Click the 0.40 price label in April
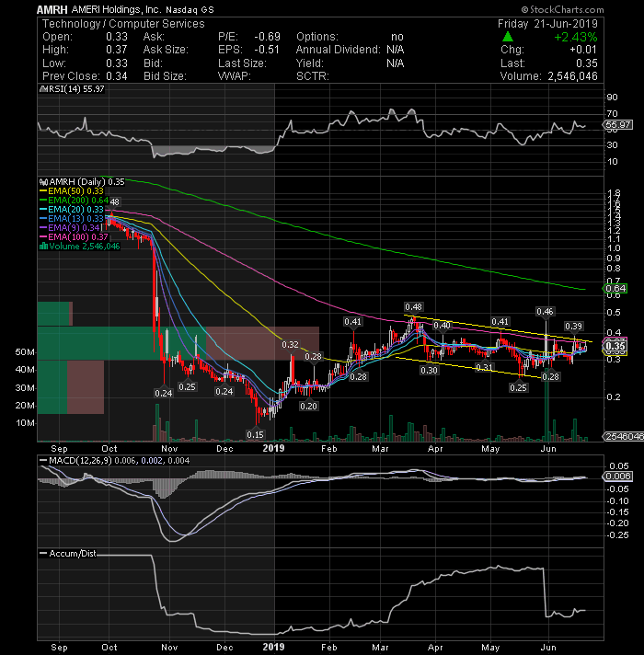 pyautogui.click(x=443, y=326)
